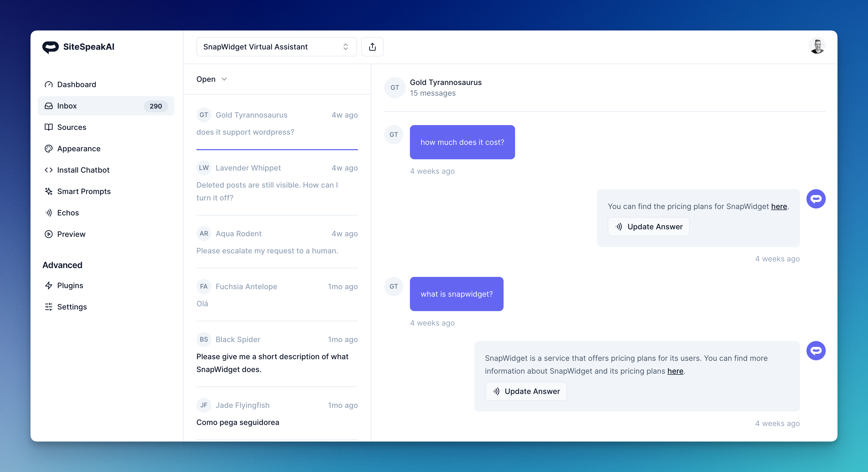Open the Preview page

(x=71, y=234)
